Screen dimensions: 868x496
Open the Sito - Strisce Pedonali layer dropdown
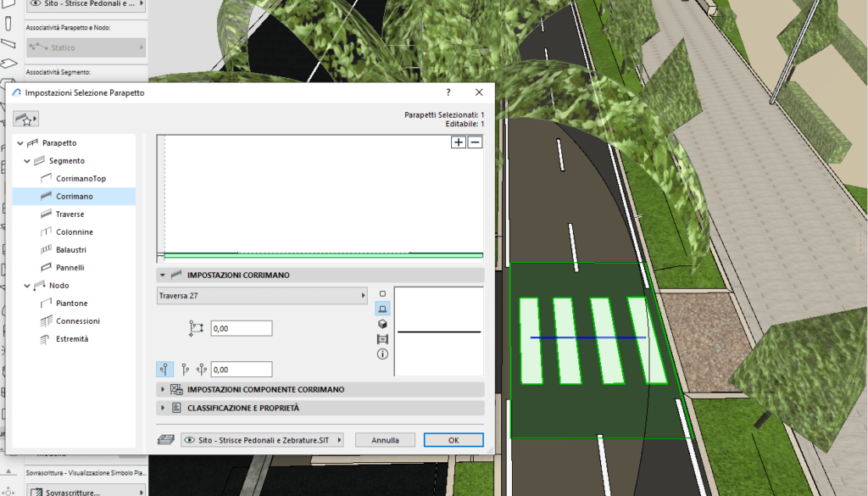tap(263, 440)
